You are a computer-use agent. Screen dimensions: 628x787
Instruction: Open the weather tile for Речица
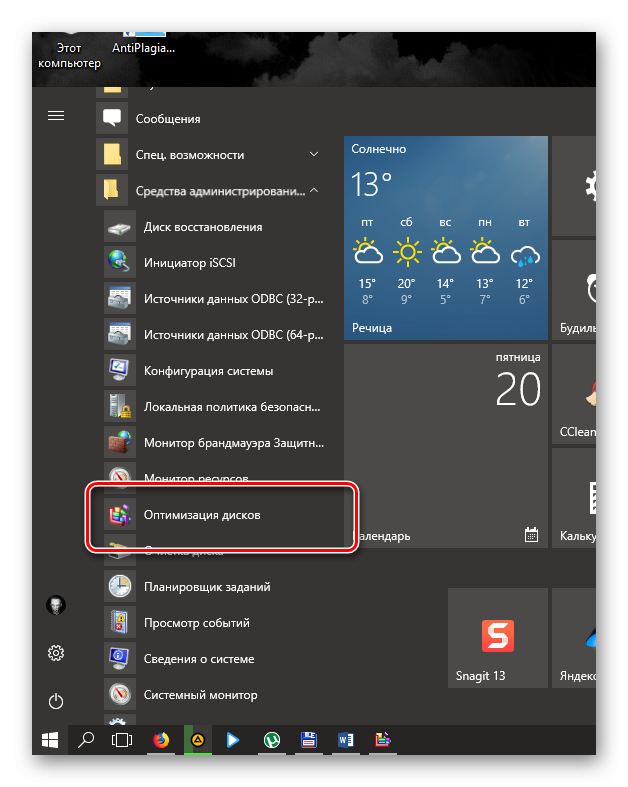point(445,238)
